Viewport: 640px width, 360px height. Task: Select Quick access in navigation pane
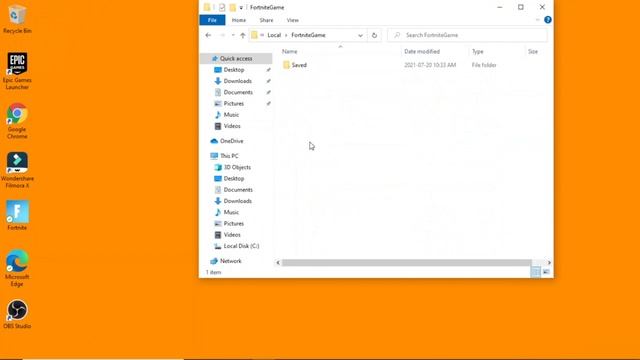pos(236,59)
